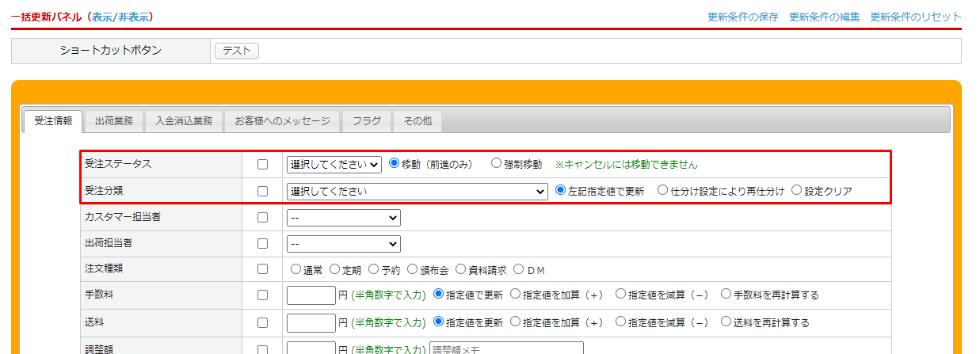Click the 注文種類 row label
The image size is (980, 354).
pos(104,268)
